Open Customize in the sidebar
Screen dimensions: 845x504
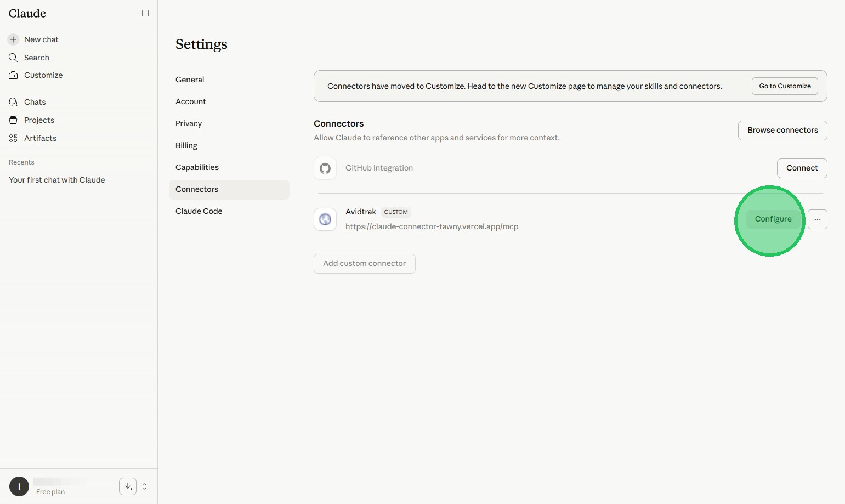coord(43,75)
